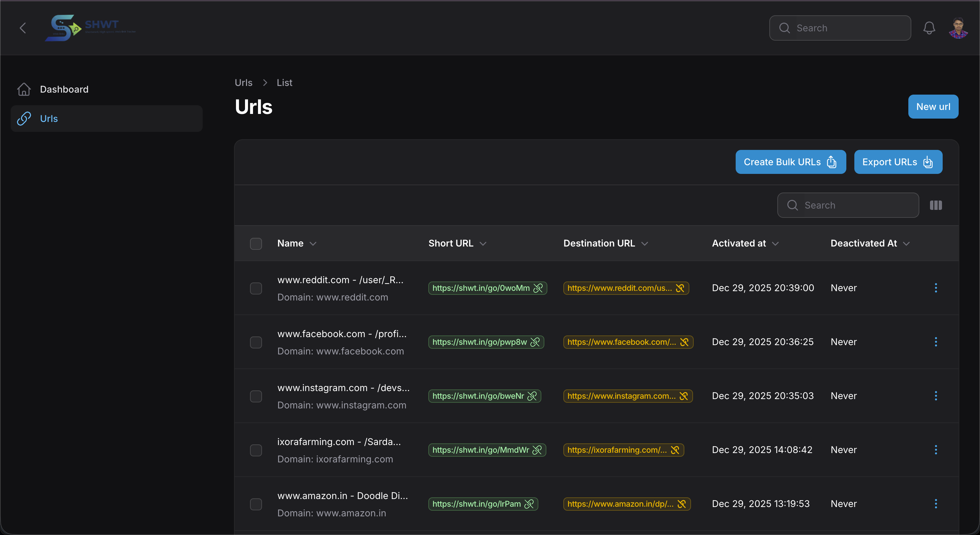Open the notifications bell
Image resolution: width=980 pixels, height=535 pixels.
[x=929, y=27]
